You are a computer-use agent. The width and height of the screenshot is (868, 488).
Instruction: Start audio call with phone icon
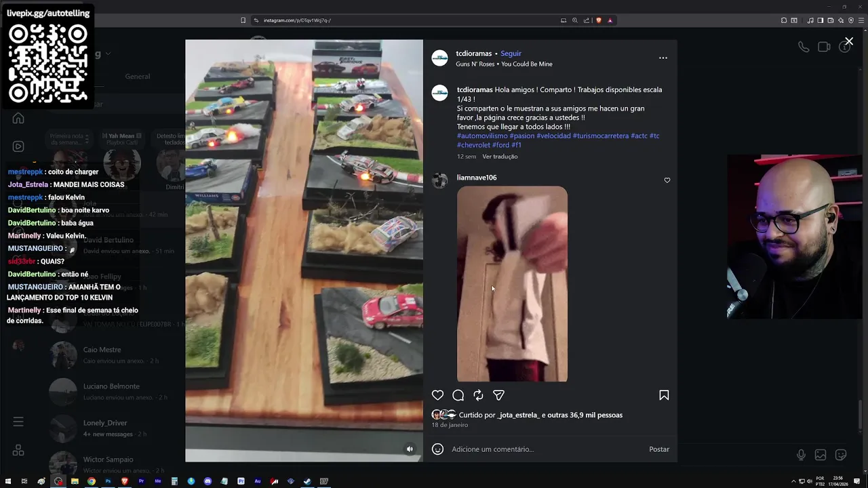click(804, 47)
